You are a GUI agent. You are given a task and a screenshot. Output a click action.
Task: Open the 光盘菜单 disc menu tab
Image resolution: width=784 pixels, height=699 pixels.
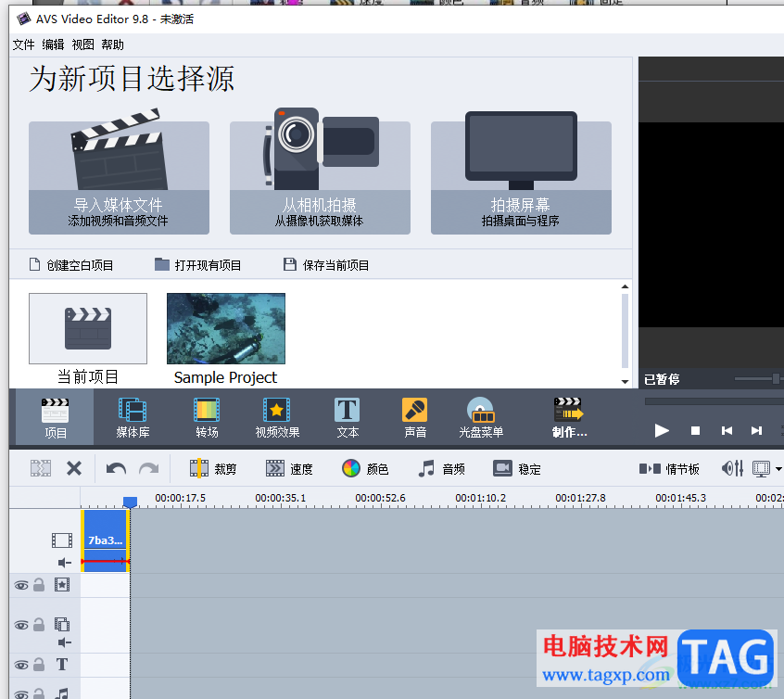click(x=480, y=418)
